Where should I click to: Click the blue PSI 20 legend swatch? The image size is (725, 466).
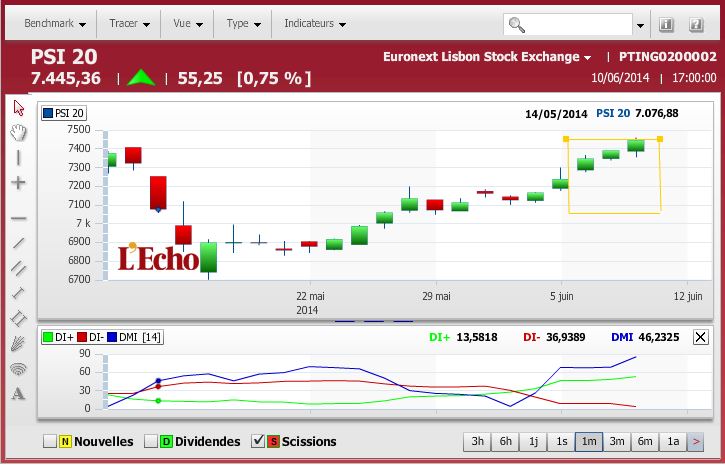coord(48,113)
